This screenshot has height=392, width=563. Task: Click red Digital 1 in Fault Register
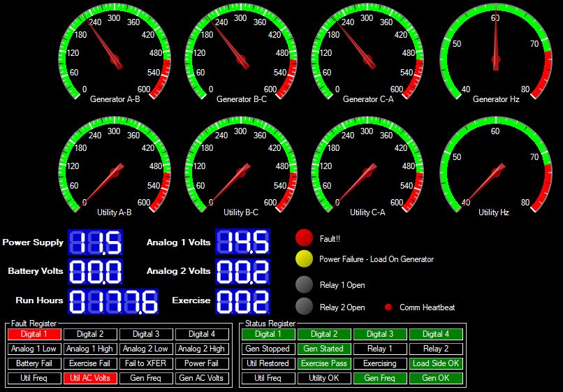pos(35,335)
